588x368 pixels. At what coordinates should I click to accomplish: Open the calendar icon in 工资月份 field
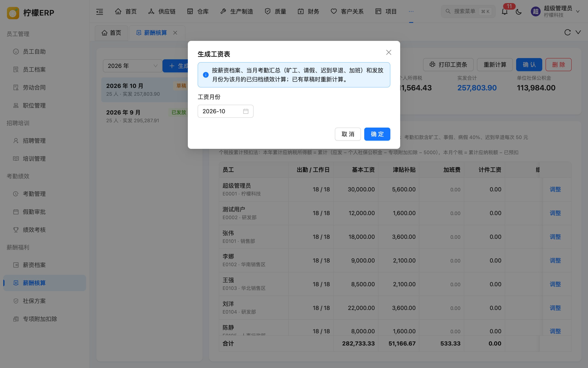coord(246,111)
